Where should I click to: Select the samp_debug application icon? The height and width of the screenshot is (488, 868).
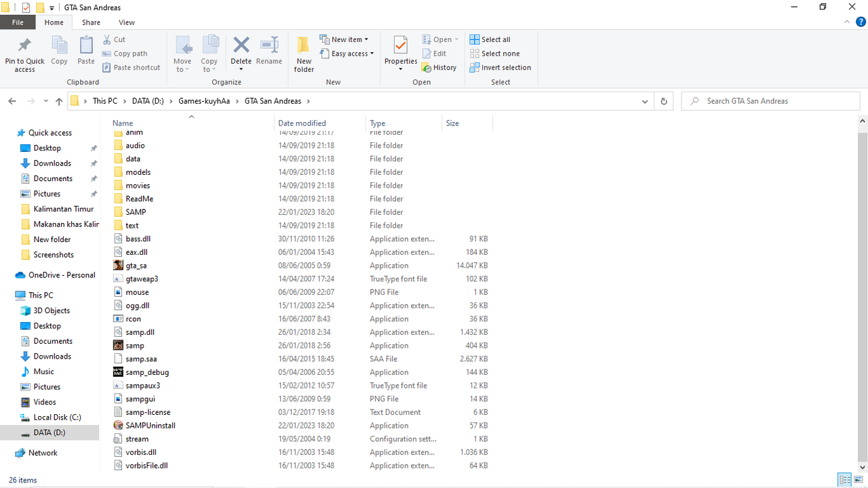[119, 372]
